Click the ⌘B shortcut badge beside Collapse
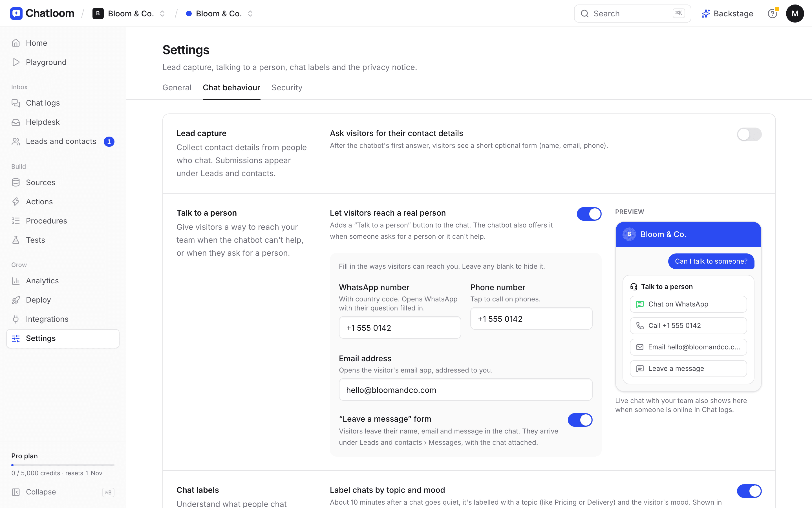Viewport: 812px width, 508px height. 108,492
